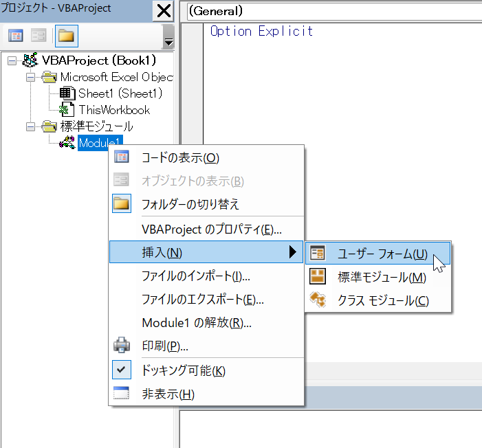Image resolution: width=482 pixels, height=448 pixels.
Task: Toggle Folders button in project toolbar
Action: click(67, 36)
